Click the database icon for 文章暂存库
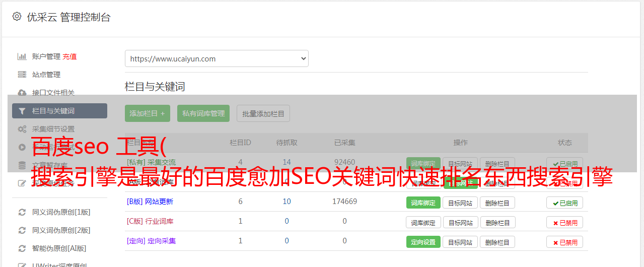Viewport: 644px width, 267px height. [x=22, y=165]
